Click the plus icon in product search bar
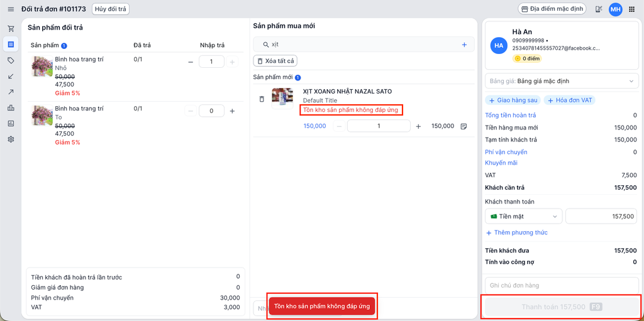Image resolution: width=644 pixels, height=321 pixels. tap(464, 45)
